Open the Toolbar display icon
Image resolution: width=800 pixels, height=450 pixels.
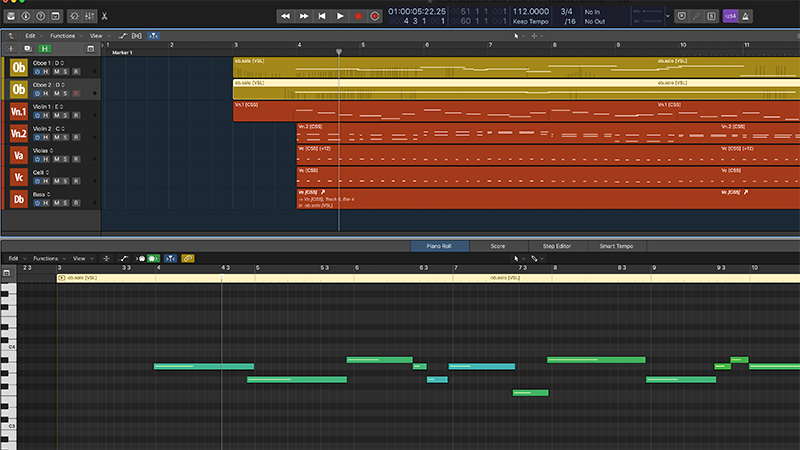56,16
